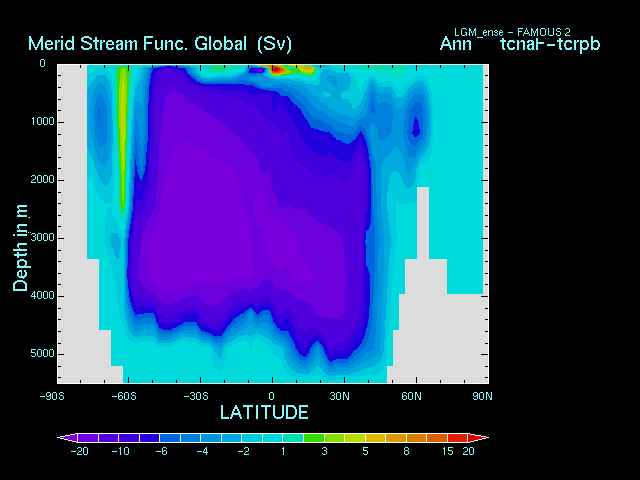Click the -10 colorbar label
The image size is (640, 480).
(120, 451)
